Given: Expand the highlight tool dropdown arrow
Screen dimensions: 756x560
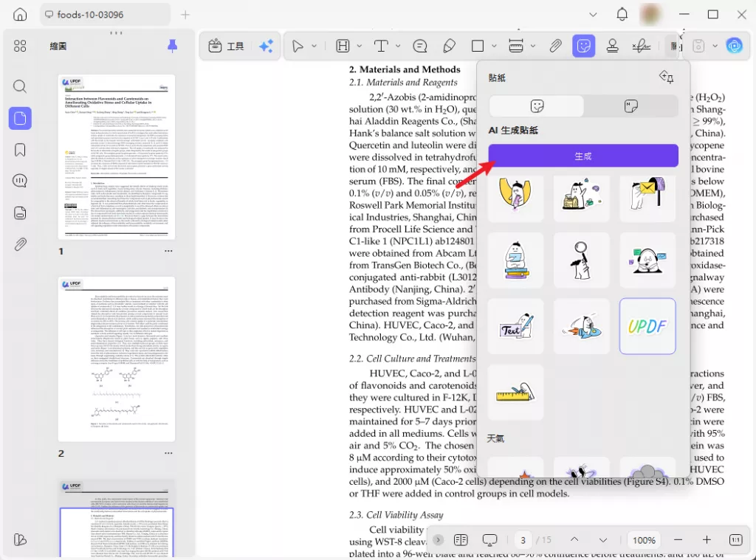Looking at the screenshot, I should [360, 46].
